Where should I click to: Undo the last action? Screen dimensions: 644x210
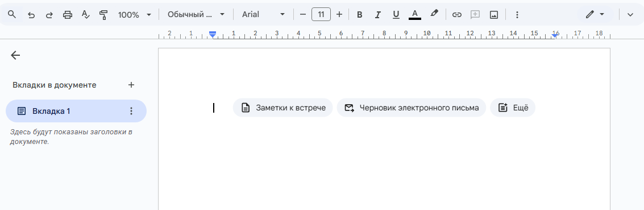31,15
